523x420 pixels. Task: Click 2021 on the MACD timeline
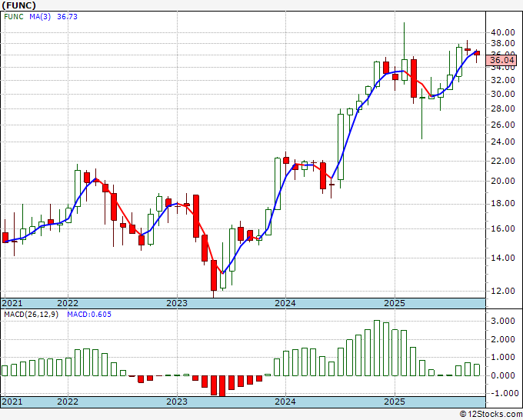(12, 402)
